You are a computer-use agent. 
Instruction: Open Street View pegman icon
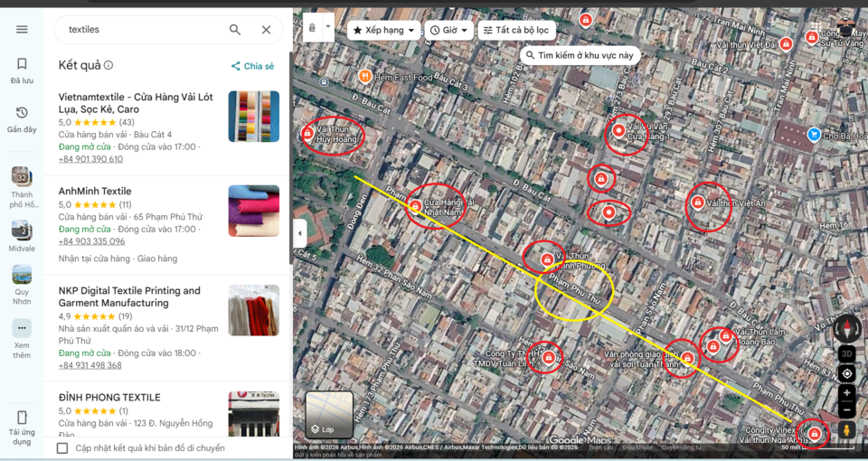pyautogui.click(x=846, y=429)
